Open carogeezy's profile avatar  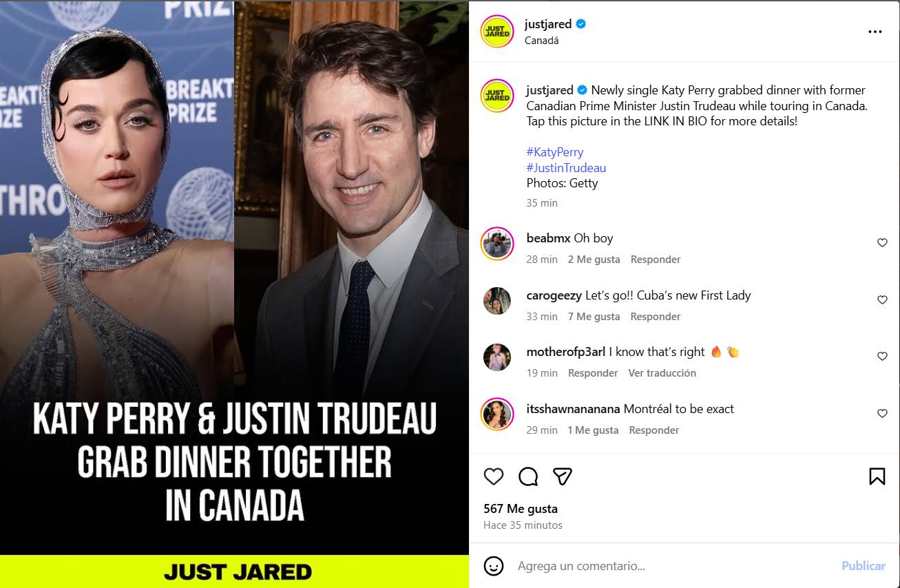[x=497, y=300]
